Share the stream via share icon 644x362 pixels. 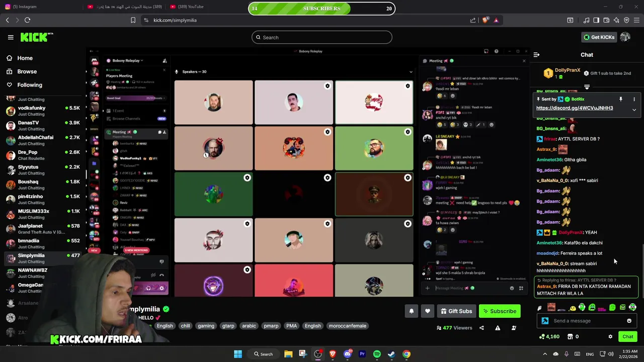click(481, 328)
